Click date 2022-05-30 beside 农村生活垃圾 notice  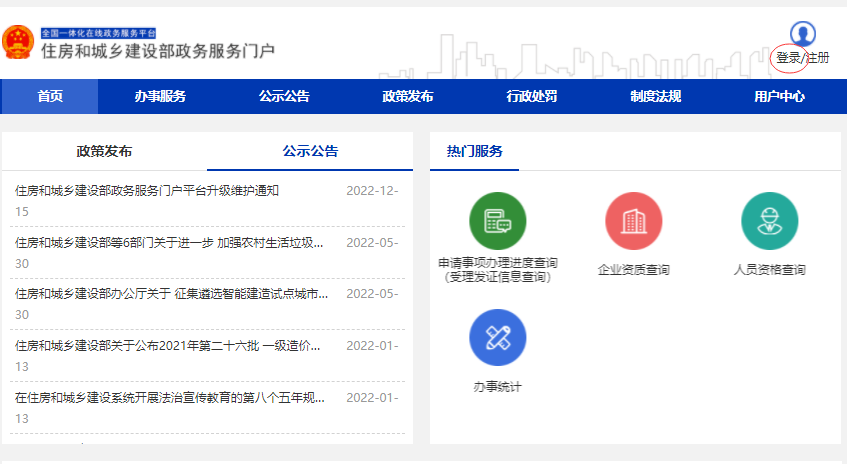[372, 243]
